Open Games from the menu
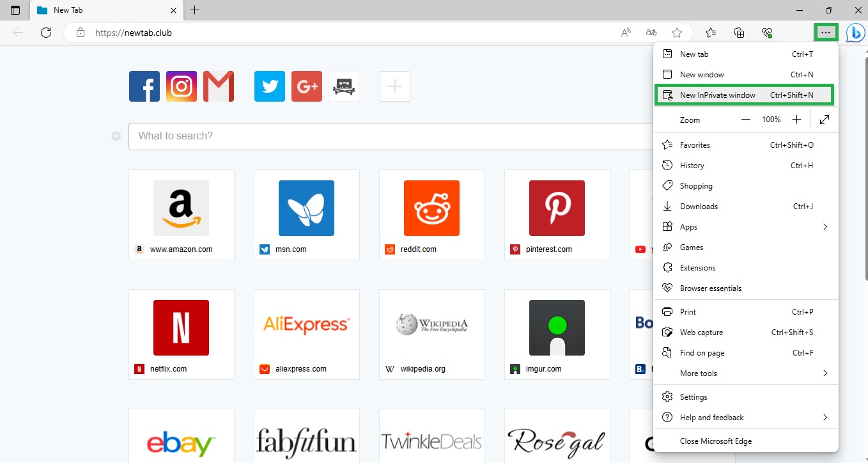The image size is (868, 463). pyautogui.click(x=746, y=247)
